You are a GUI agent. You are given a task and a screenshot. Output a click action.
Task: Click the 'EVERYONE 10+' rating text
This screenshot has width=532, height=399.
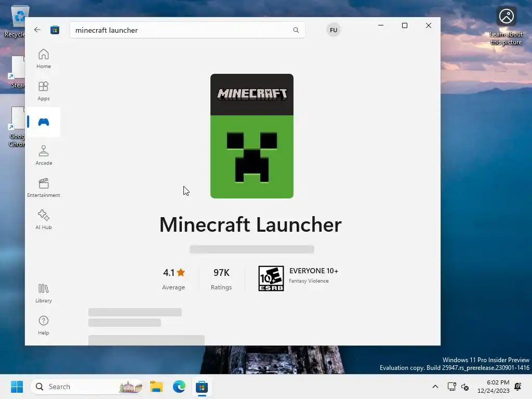coord(313,271)
